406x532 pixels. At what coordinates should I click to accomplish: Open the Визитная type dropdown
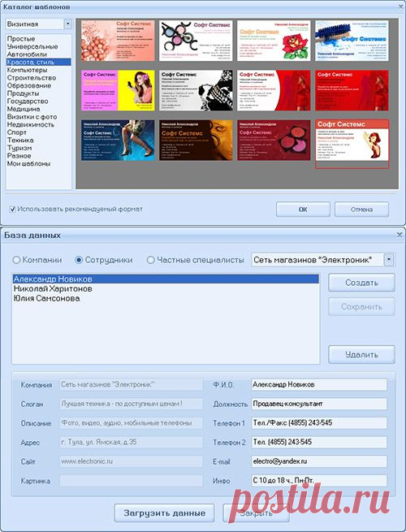coord(68,24)
